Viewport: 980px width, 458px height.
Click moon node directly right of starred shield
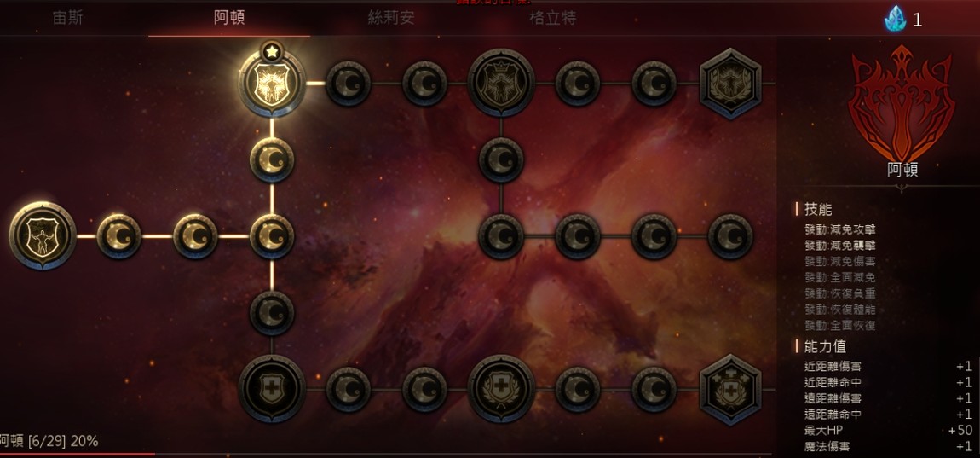click(x=349, y=83)
